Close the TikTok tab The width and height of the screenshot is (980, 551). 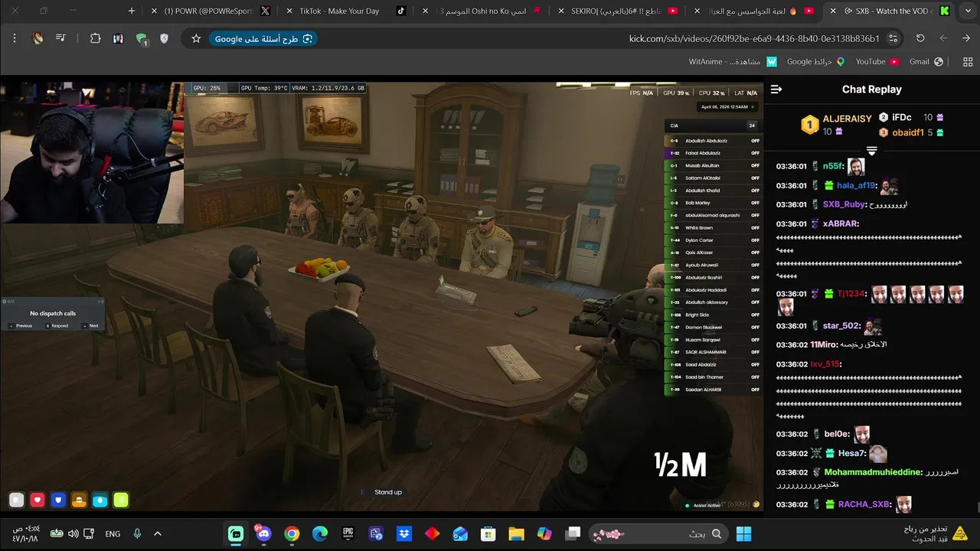pos(290,11)
